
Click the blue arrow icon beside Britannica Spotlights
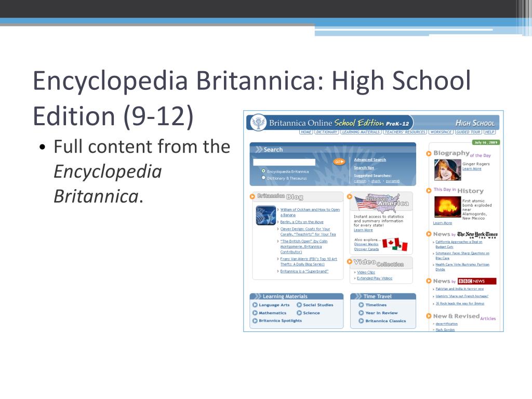255,321
